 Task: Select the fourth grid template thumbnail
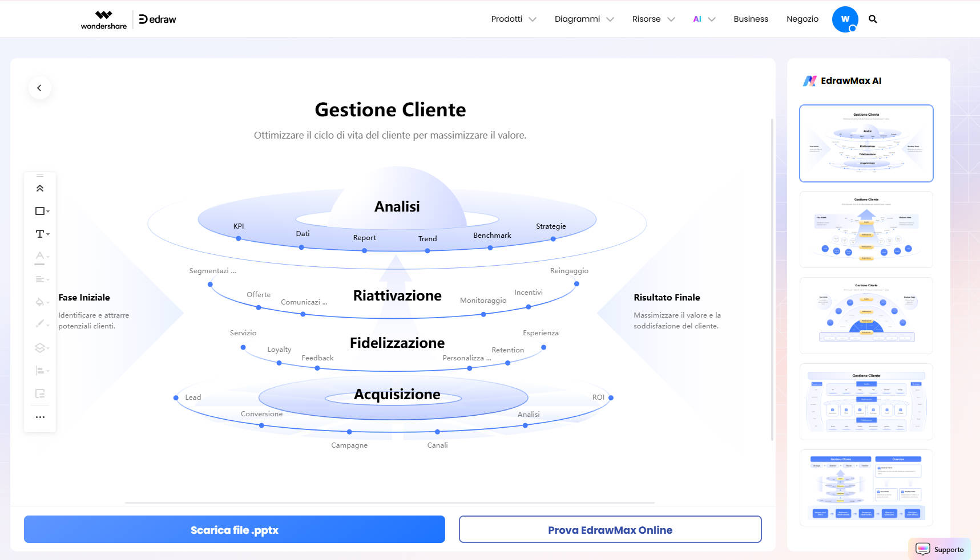(866, 401)
